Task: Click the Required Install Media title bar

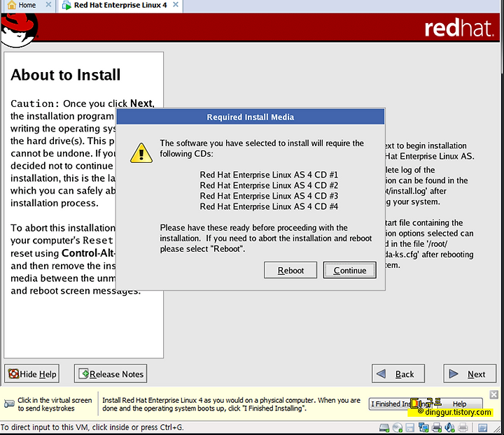Action: coord(250,117)
